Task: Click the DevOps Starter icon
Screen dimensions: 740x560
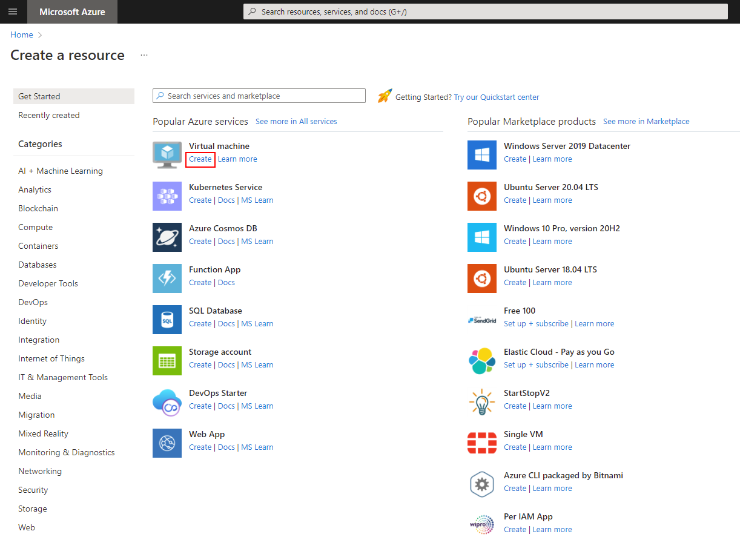Action: pos(167,402)
